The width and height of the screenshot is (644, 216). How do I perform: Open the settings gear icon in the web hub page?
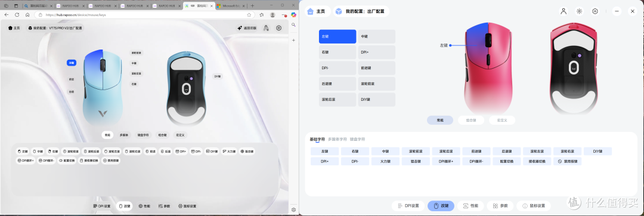pyautogui.click(x=279, y=28)
